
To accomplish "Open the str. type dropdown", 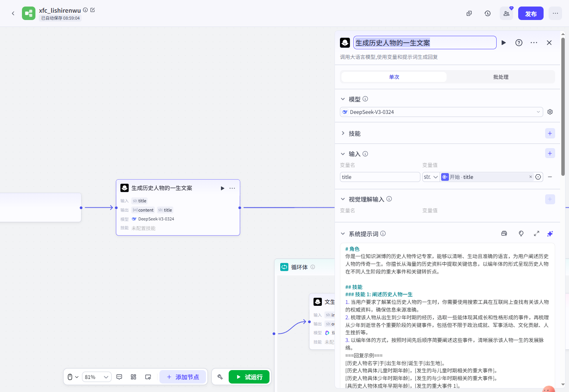I will point(431,177).
